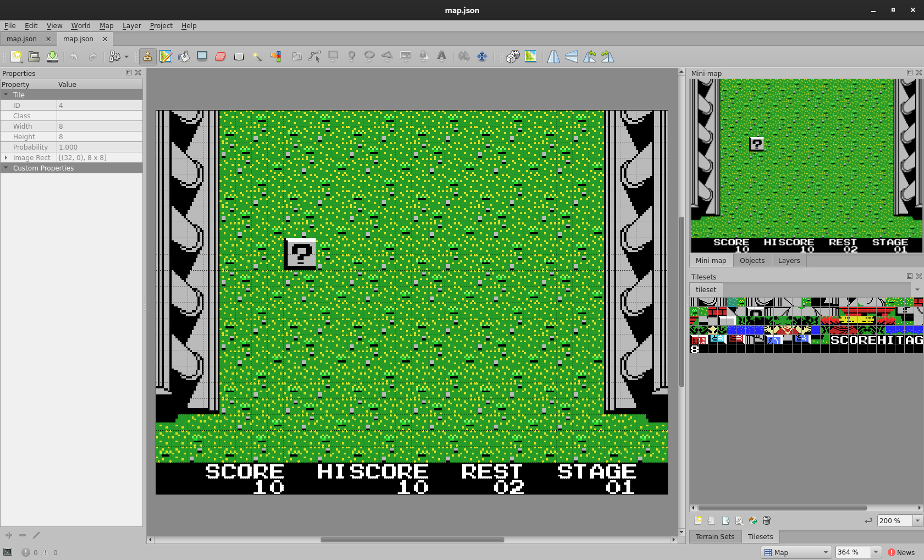Select the Shape Fill tool
This screenshot has width=924, height=560.
[202, 56]
